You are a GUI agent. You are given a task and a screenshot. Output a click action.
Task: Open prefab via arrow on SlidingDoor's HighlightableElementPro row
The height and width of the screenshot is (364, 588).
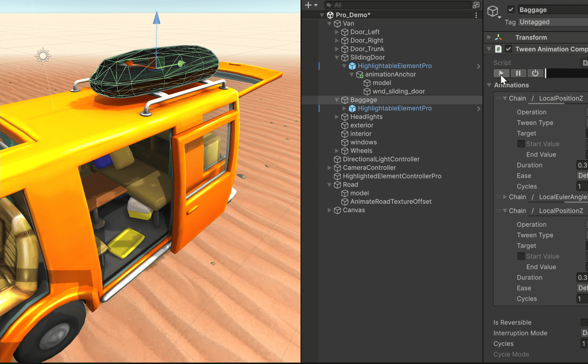(x=478, y=66)
